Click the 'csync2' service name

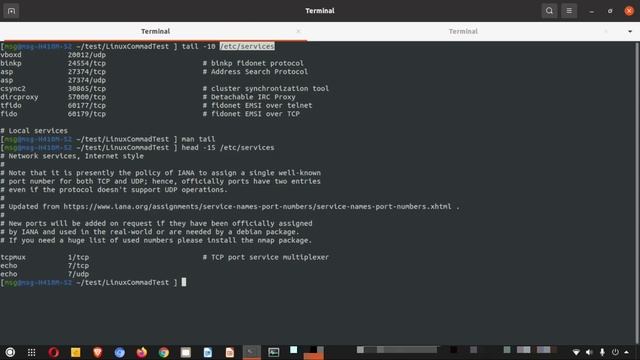pyautogui.click(x=13, y=89)
